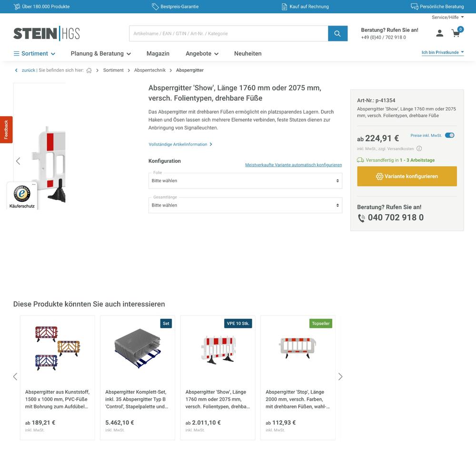Open the user account icon

click(440, 33)
